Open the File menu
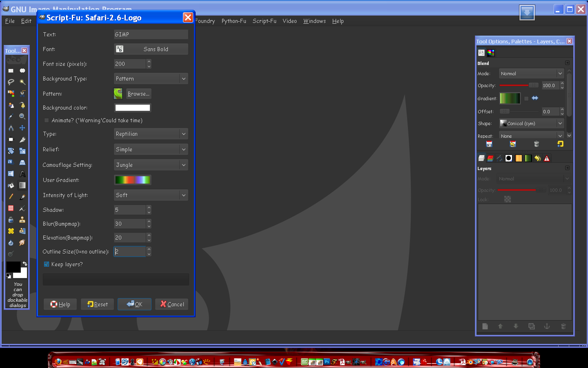The height and width of the screenshot is (368, 588). tap(10, 21)
